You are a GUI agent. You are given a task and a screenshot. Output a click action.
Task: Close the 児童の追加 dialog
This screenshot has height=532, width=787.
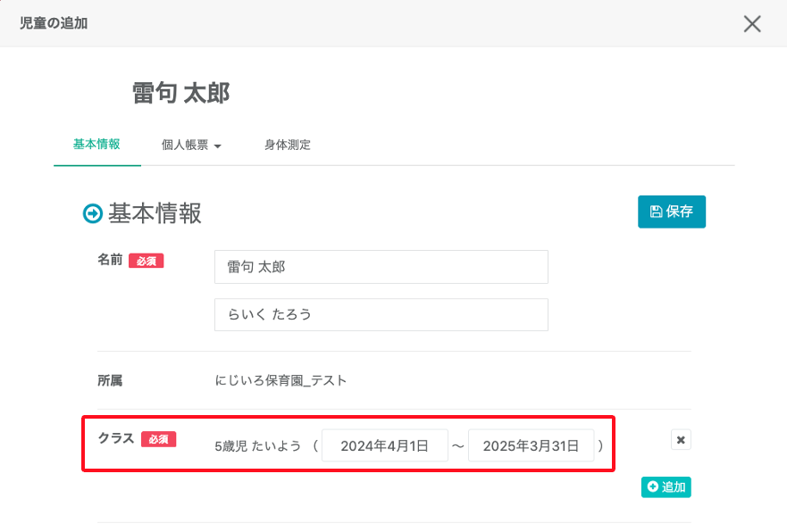(752, 24)
